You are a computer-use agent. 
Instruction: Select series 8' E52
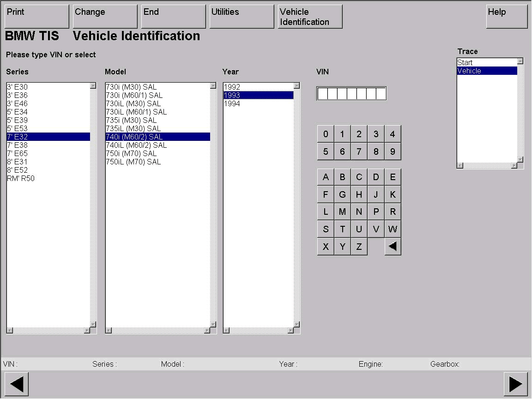click(x=48, y=170)
